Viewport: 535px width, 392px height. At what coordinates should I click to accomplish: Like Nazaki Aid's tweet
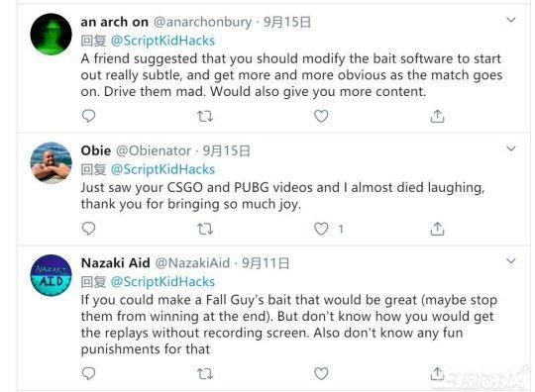coord(321,373)
